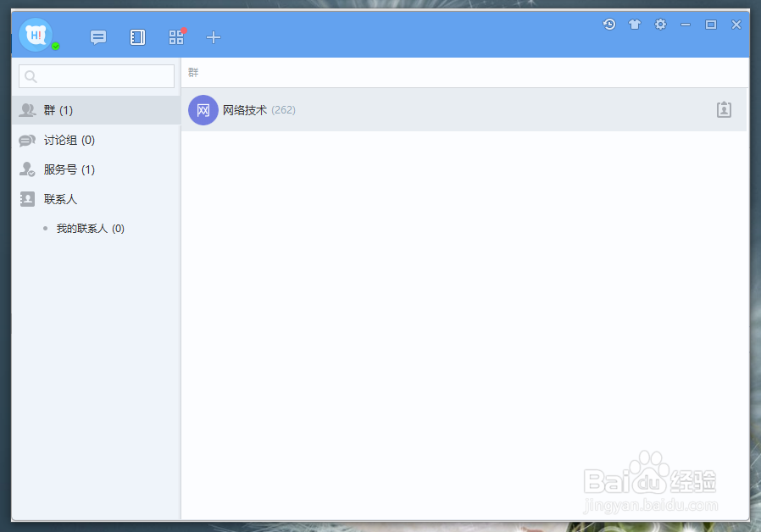Select the 群 (1) category
The image size is (761, 532).
click(96, 110)
